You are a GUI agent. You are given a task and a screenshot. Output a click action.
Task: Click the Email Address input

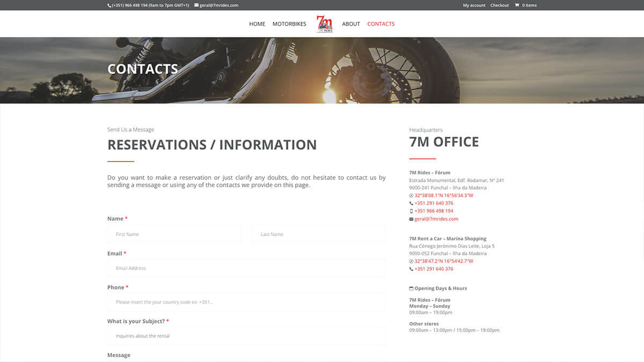point(246,268)
